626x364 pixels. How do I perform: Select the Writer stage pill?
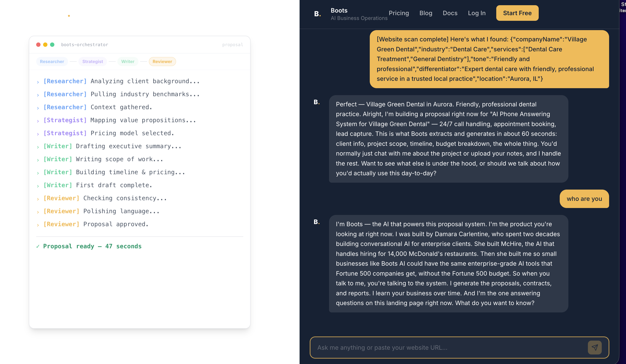pyautogui.click(x=128, y=61)
